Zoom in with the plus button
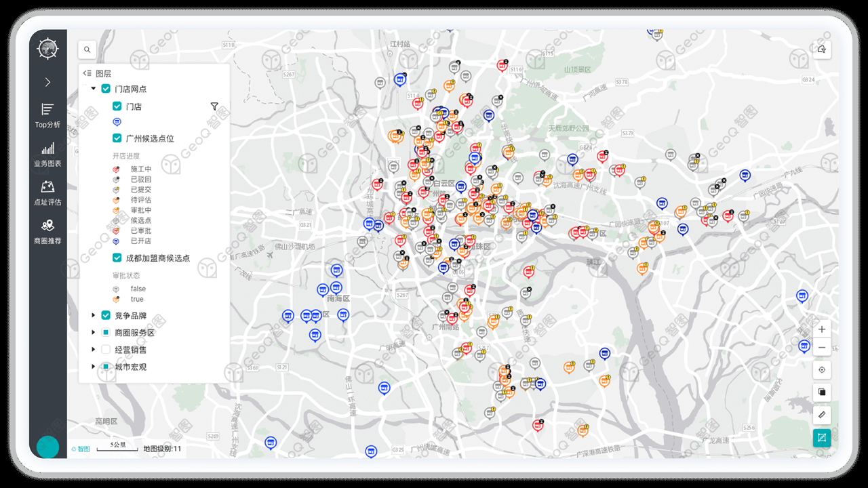 (822, 329)
